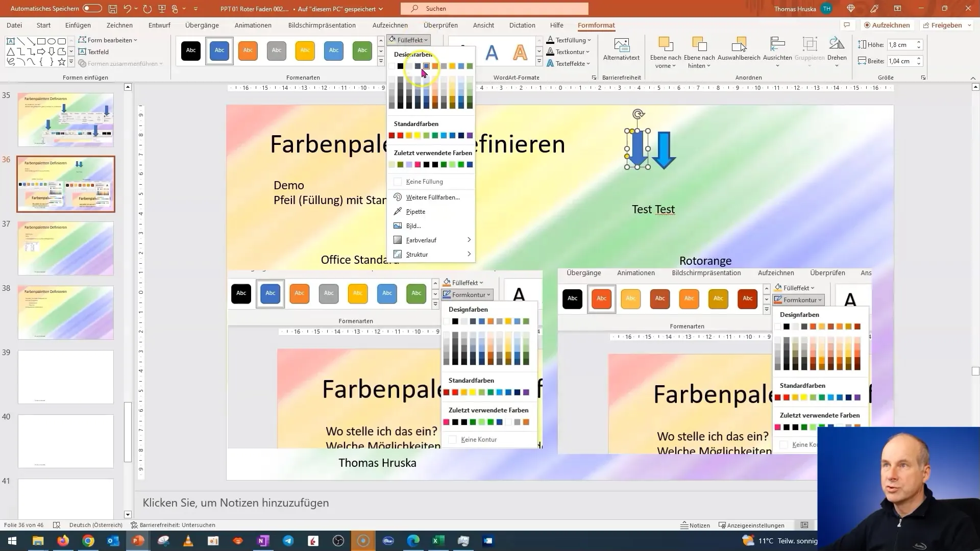The image size is (980, 551).
Task: Select slide 37 thumbnail
Action: pyautogui.click(x=66, y=248)
